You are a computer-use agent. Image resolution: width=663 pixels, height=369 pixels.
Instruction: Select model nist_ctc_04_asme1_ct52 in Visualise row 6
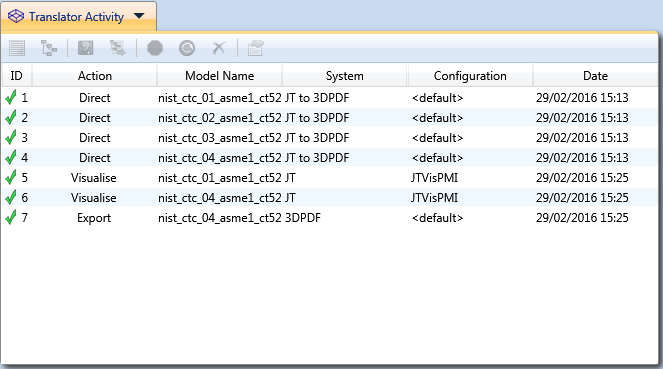[x=219, y=198]
